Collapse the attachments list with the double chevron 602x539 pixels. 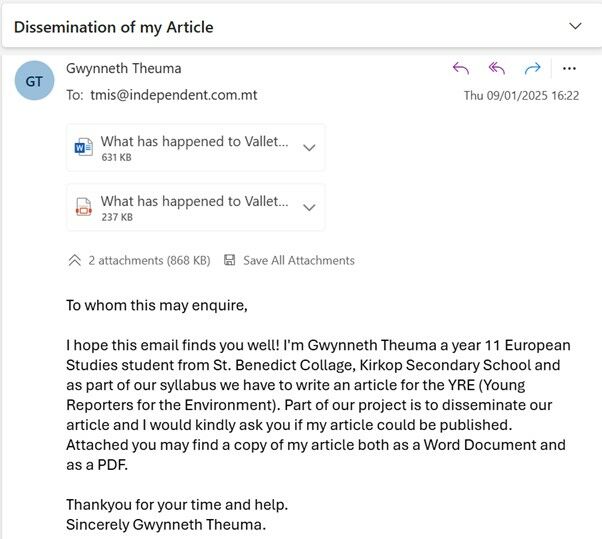point(74,260)
